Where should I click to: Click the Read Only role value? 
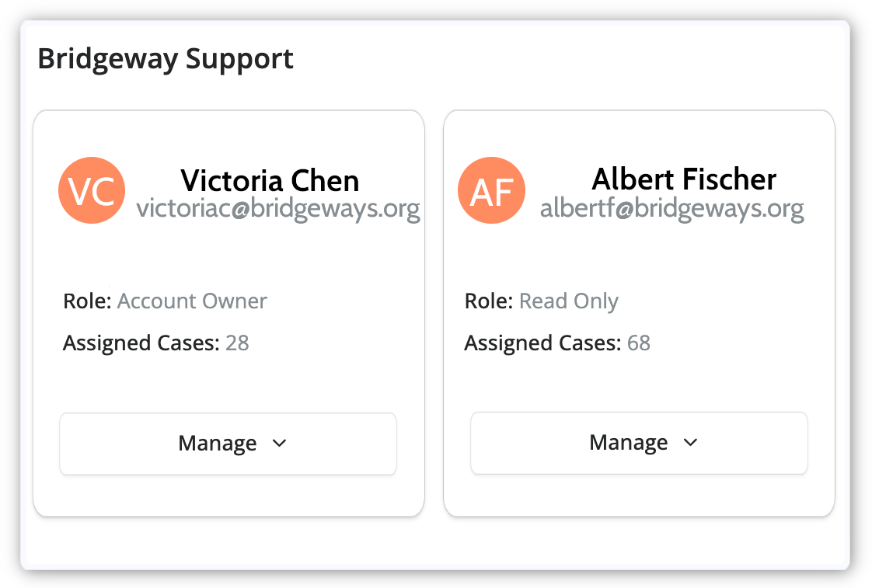[569, 301]
